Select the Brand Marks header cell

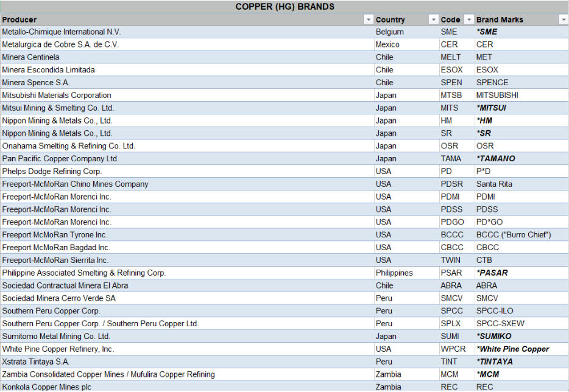pos(522,19)
